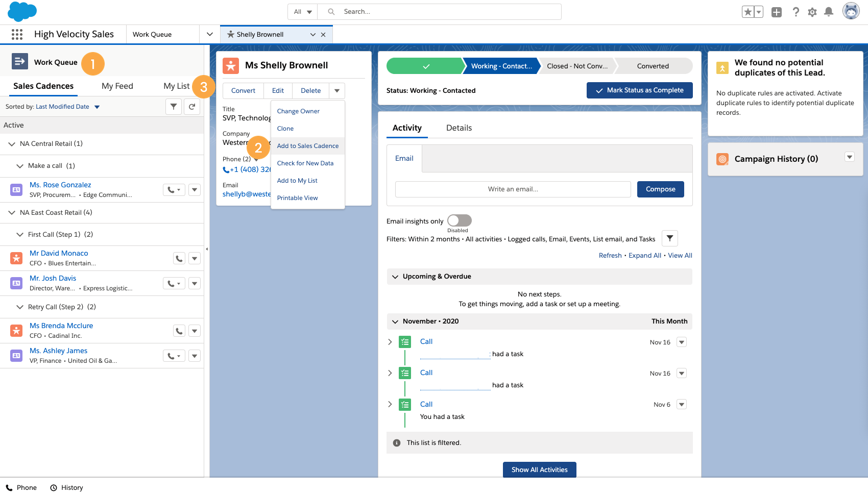This screenshot has height=496, width=868.
Task: Filter the Work Queue list
Action: pyautogui.click(x=174, y=107)
